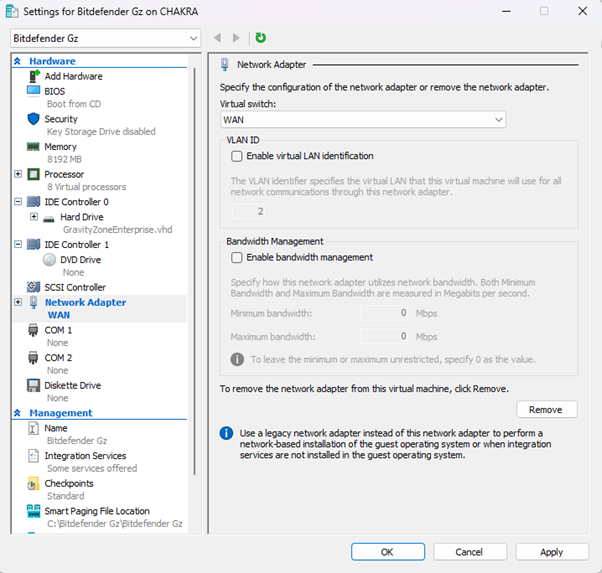This screenshot has height=573, width=602.
Task: Open the BIOS settings item
Action: coord(54,91)
